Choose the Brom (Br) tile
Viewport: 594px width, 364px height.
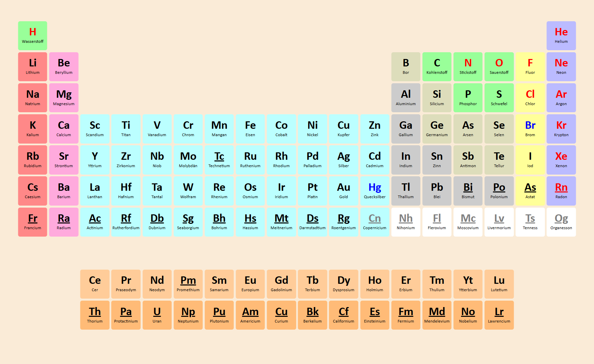530,129
